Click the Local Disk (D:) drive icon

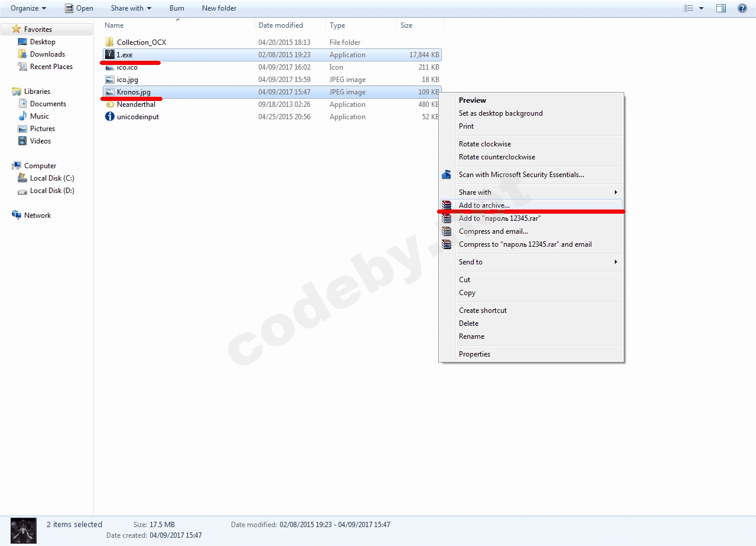tap(22, 191)
